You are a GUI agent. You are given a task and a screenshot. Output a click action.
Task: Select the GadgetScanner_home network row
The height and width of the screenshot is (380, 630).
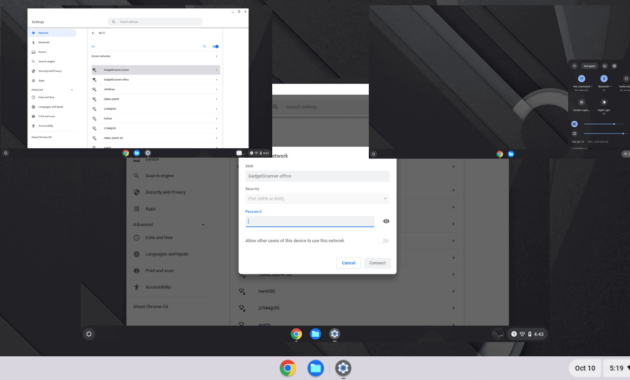[155, 70]
